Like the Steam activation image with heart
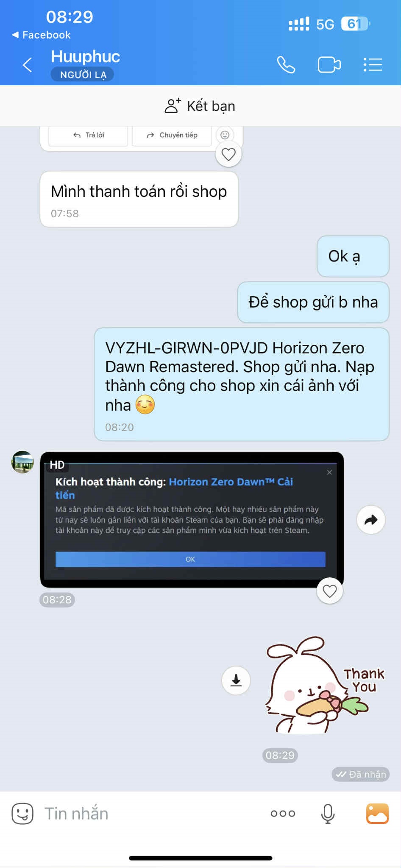This screenshot has width=401, height=868. (330, 591)
